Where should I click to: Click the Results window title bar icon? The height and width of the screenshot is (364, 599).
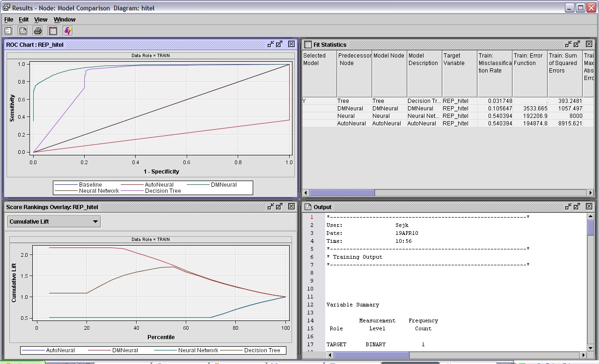6,7
